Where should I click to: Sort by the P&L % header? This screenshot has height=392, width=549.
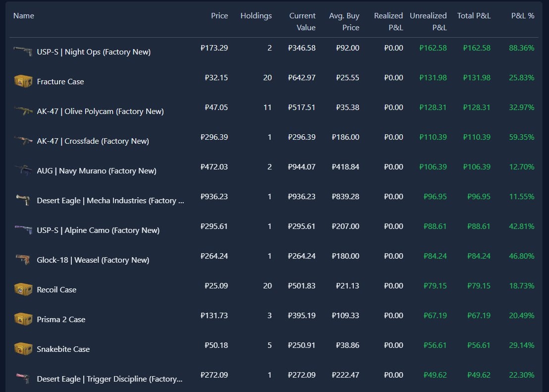click(x=523, y=16)
